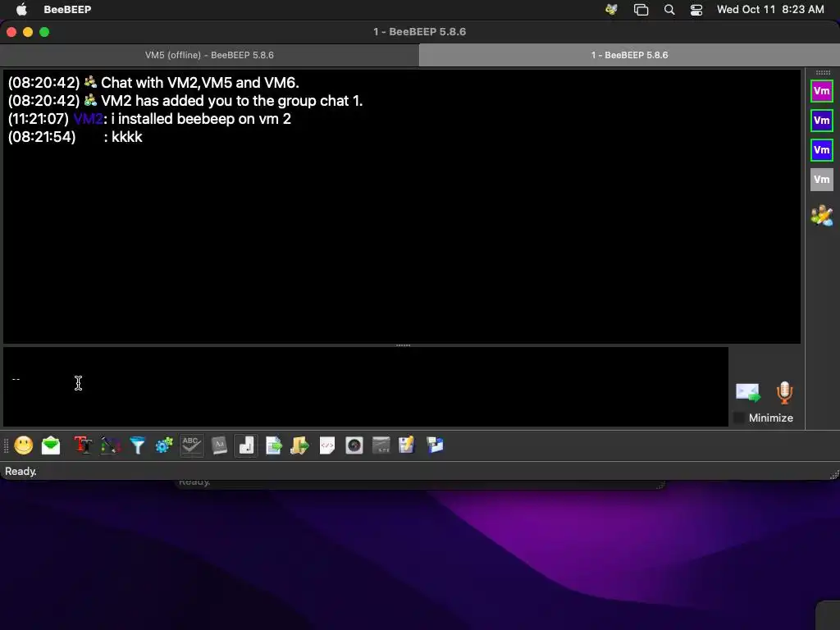The width and height of the screenshot is (840, 630).
Task: Open the emoticons smiley picker
Action: click(24, 445)
